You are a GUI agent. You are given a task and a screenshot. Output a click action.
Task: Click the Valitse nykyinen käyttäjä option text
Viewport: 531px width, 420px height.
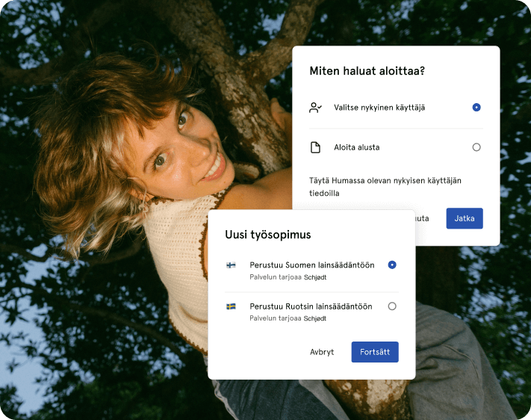[x=379, y=108]
